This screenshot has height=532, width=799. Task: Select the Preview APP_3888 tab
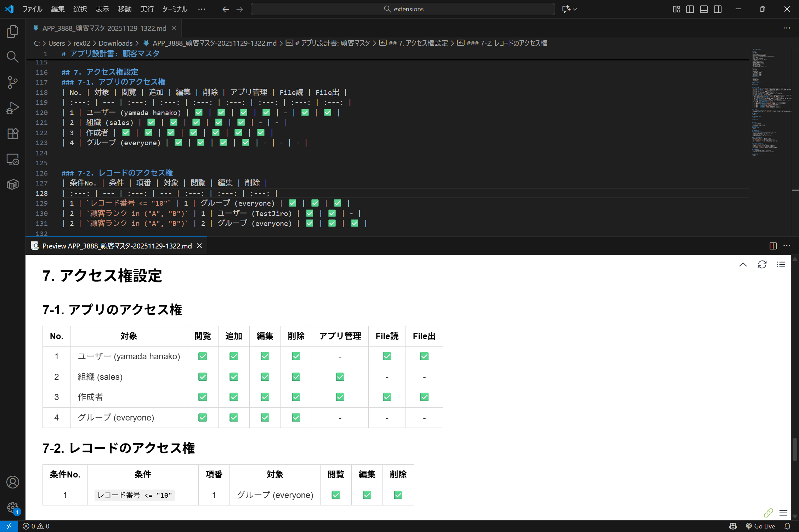(117, 246)
